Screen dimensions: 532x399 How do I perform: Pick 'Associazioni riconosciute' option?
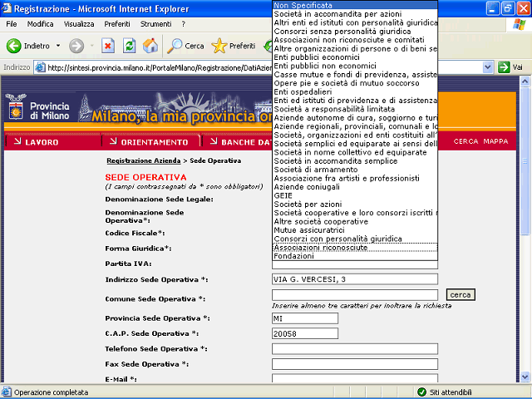355,248
